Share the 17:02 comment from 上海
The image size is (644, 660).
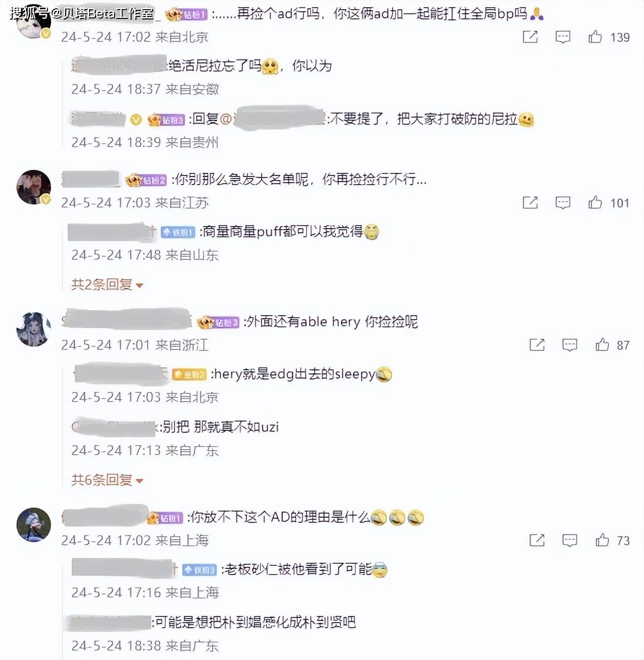pos(537,540)
